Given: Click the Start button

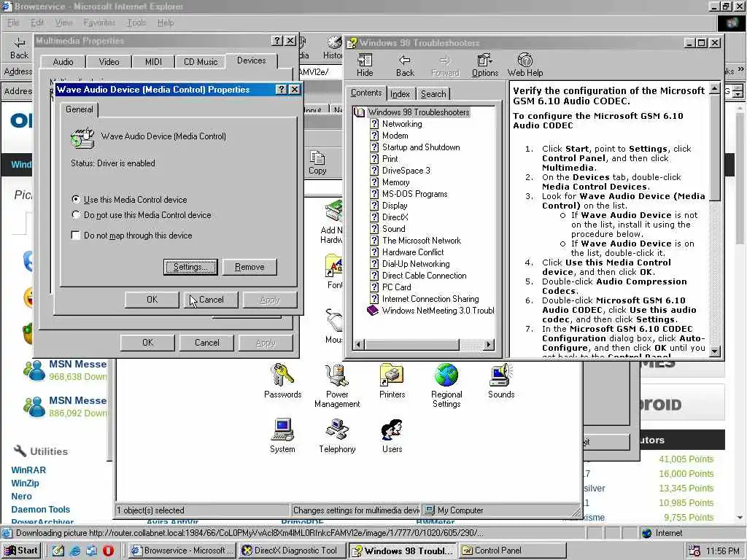Looking at the screenshot, I should (21, 551).
